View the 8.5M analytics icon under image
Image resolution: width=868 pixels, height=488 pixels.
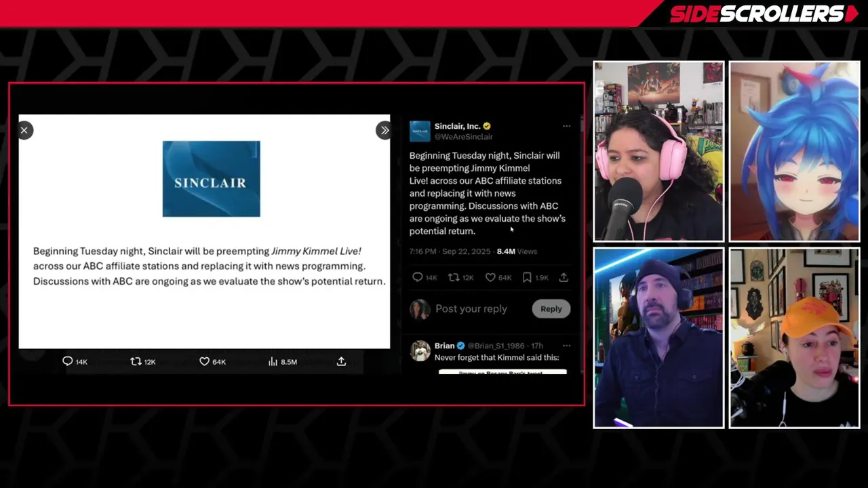273,362
